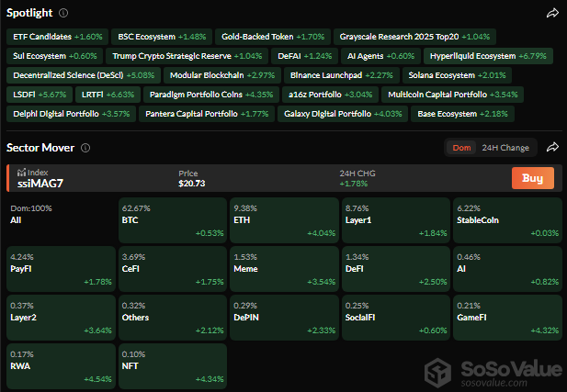Open the Multicoin Capital Portfolio tag
The image size is (567, 392).
[x=452, y=95]
